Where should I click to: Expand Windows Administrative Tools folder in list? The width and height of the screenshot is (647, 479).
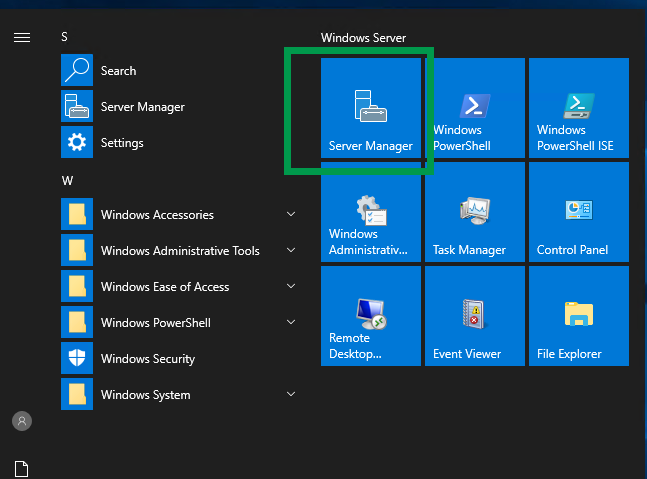(x=291, y=251)
